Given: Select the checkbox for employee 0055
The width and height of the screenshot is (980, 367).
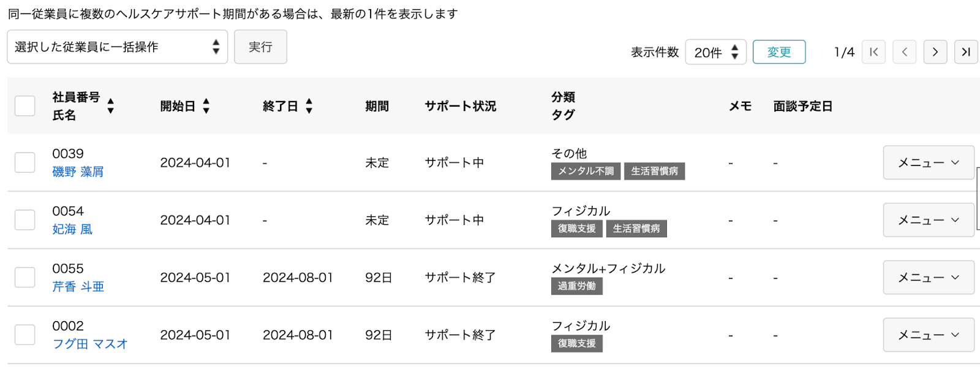Looking at the screenshot, I should pos(25,278).
